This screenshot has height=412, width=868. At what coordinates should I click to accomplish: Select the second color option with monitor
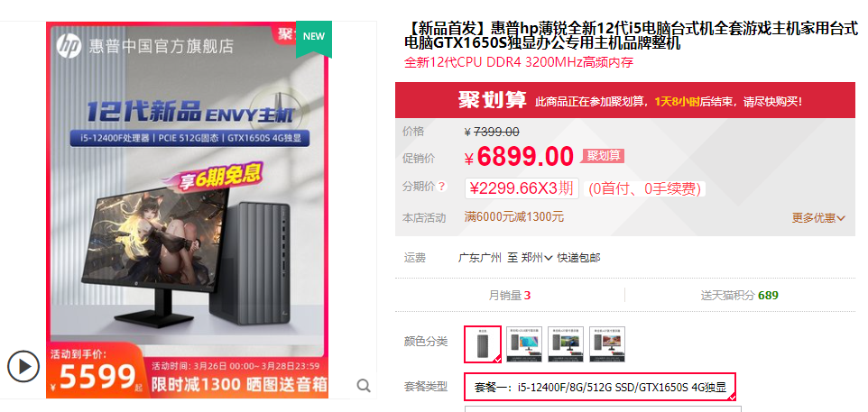tap(524, 344)
